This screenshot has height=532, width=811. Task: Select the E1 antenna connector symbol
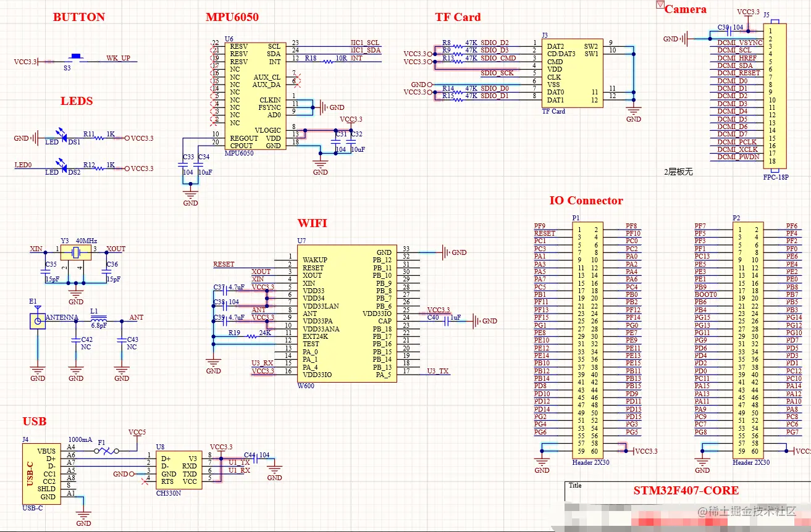click(x=38, y=318)
